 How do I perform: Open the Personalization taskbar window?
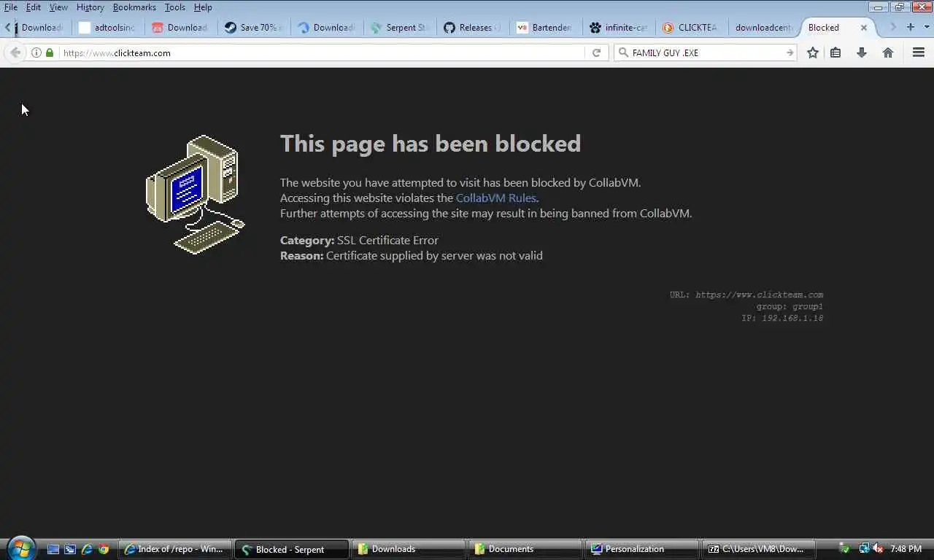coord(641,549)
